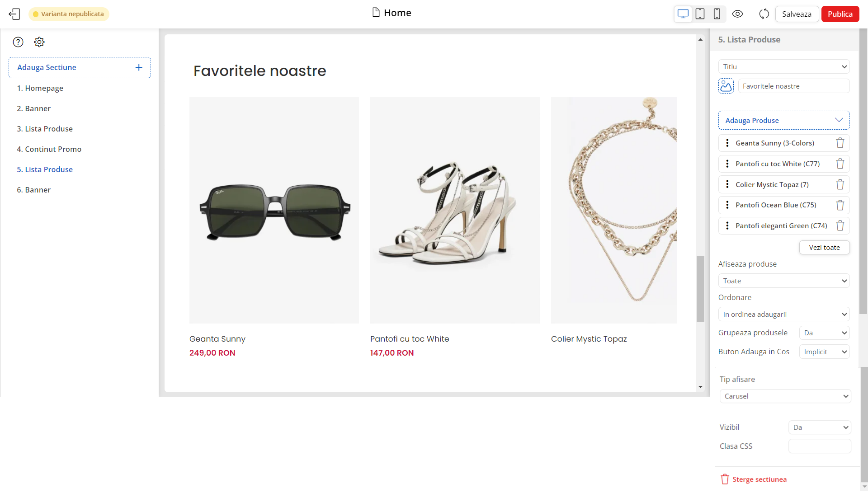Select 4. Continut Promo section
868x493 pixels.
point(49,149)
